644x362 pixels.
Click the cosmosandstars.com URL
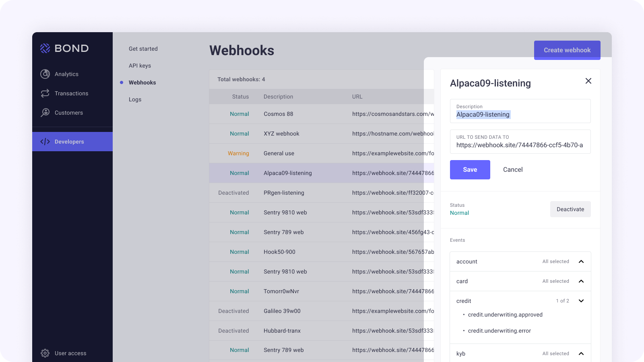tap(393, 114)
